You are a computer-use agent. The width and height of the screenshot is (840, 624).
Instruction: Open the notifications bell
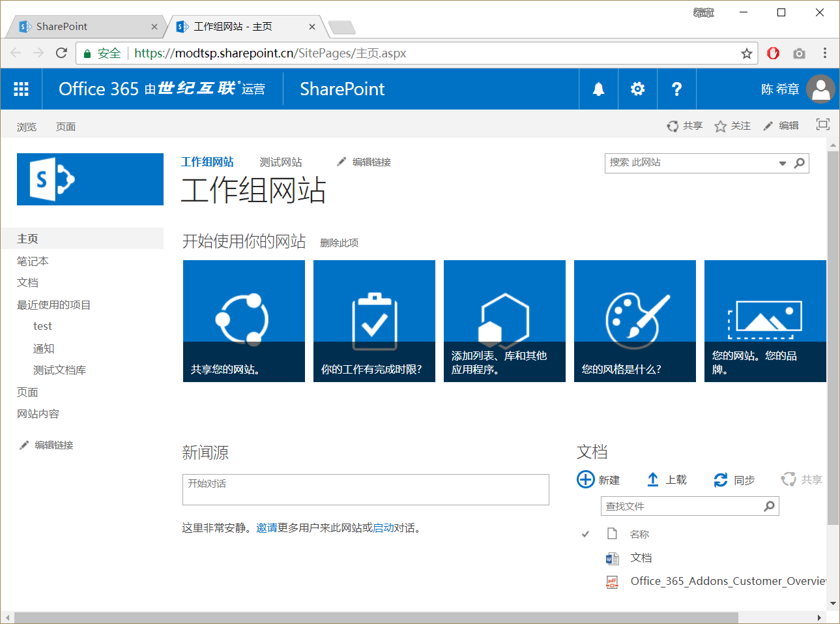pos(598,89)
